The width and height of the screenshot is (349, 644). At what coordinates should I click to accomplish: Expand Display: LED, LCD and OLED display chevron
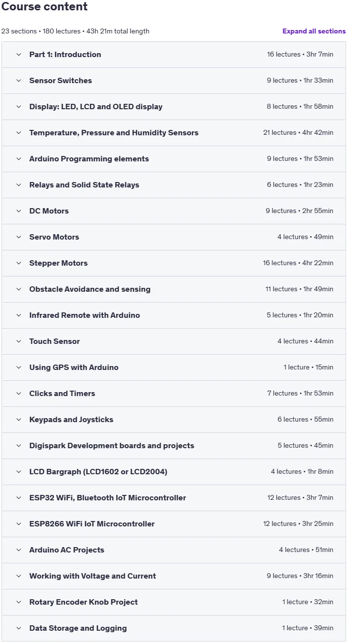(19, 107)
